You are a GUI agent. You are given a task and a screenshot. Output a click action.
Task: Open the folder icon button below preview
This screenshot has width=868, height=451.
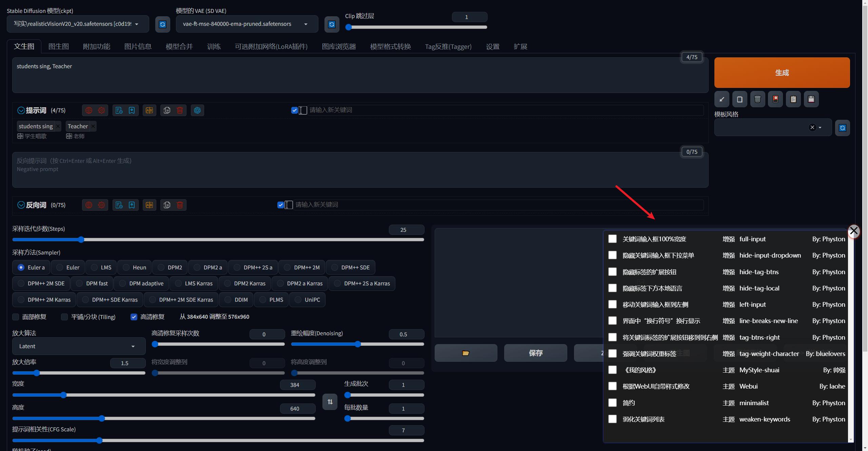[x=466, y=353]
